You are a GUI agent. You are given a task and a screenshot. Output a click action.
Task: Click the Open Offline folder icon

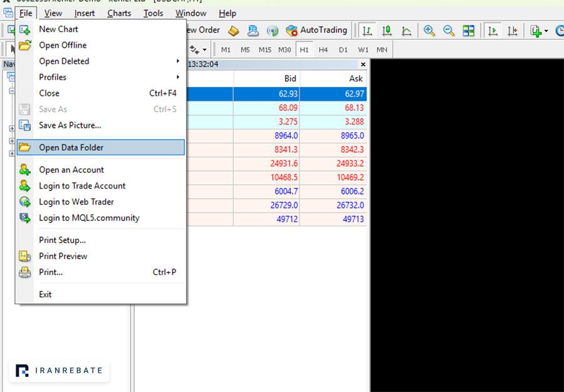pyautogui.click(x=25, y=45)
